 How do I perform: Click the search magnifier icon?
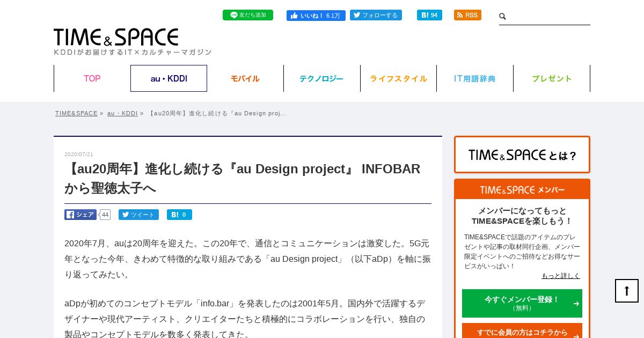pos(503,17)
